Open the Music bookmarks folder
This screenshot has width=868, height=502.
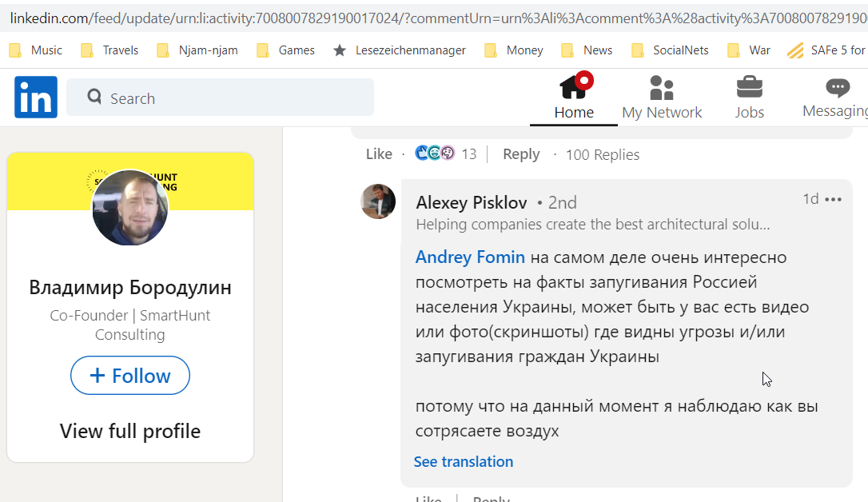[35, 50]
